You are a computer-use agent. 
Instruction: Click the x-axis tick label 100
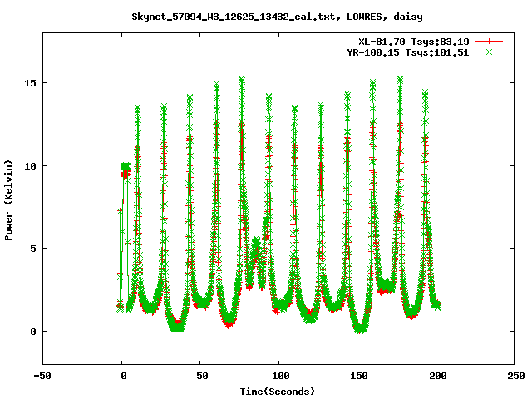[281, 376]
